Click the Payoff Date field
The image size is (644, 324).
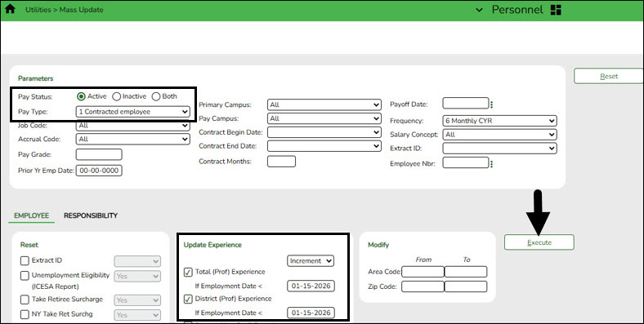pyautogui.click(x=466, y=104)
